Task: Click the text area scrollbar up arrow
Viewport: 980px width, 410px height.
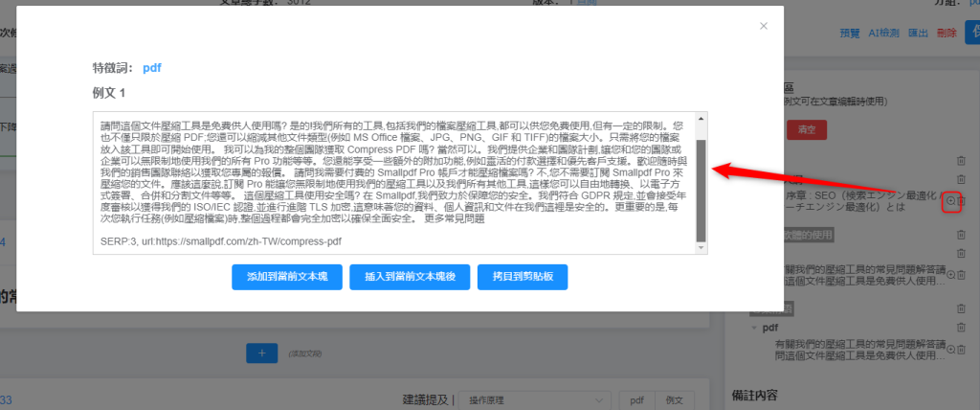Action: pos(702,118)
